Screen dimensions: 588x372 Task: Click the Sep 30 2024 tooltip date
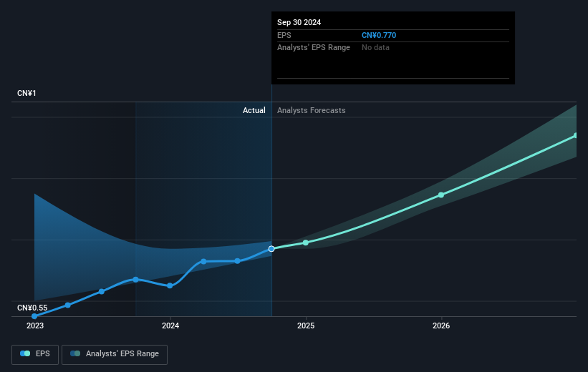click(x=299, y=22)
